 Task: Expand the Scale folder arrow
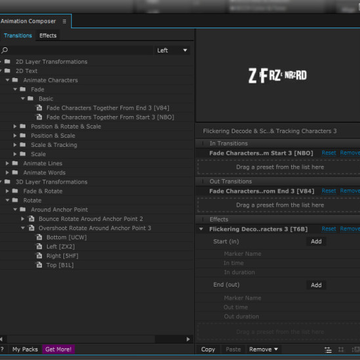point(15,154)
